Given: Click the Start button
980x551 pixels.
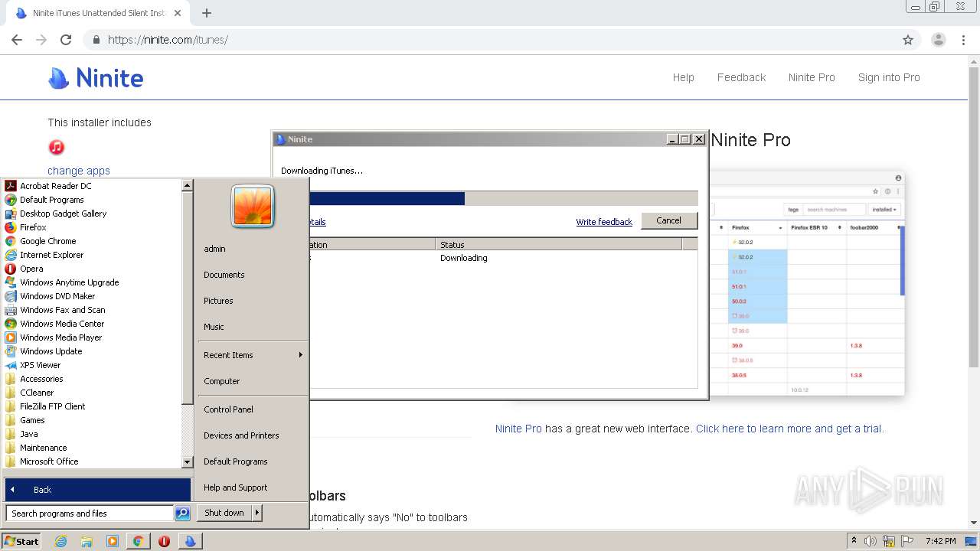Looking at the screenshot, I should coord(21,541).
